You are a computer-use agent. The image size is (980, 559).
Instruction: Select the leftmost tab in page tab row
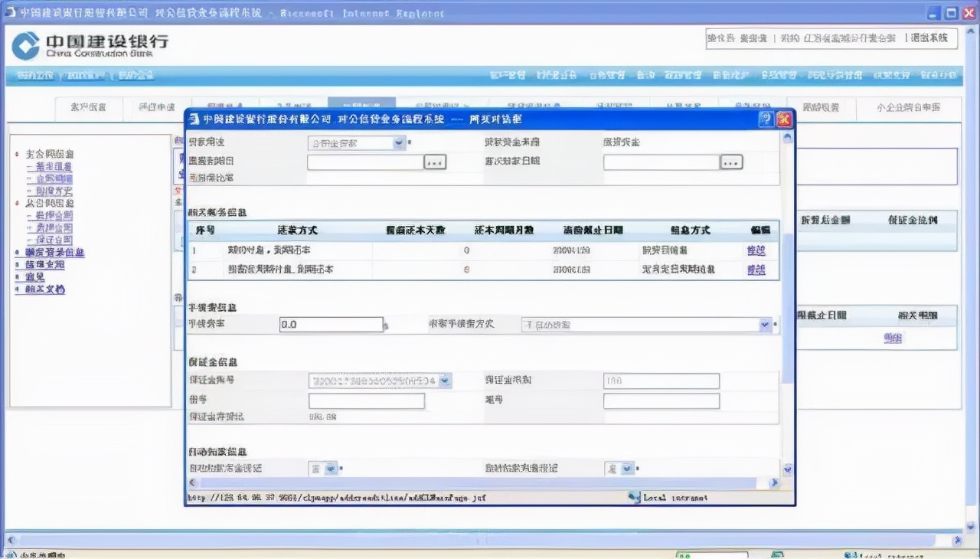[x=89, y=108]
